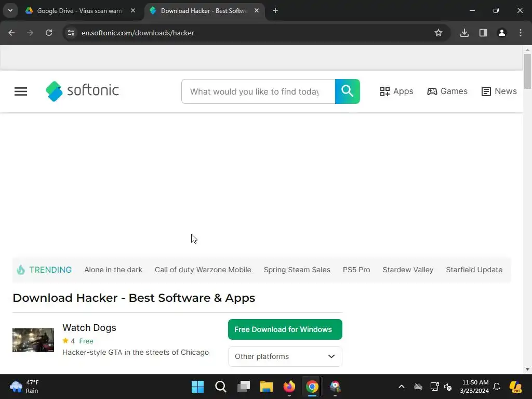
Task: Open the Watch Dogs thumbnail
Action: pos(33,340)
